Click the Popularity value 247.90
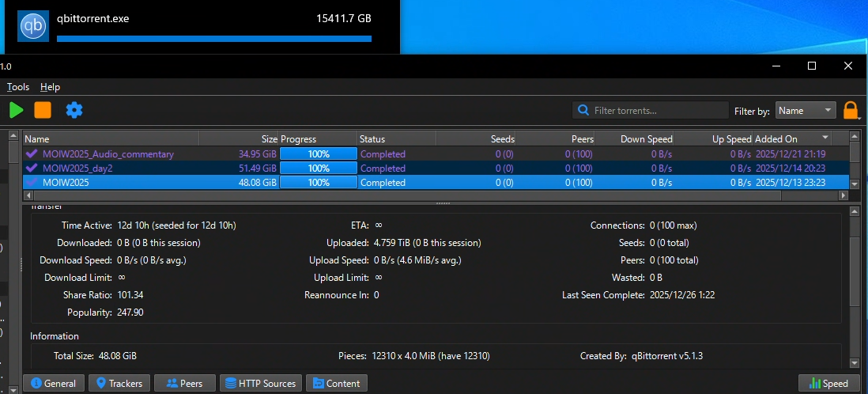The height and width of the screenshot is (394, 868). click(x=130, y=313)
